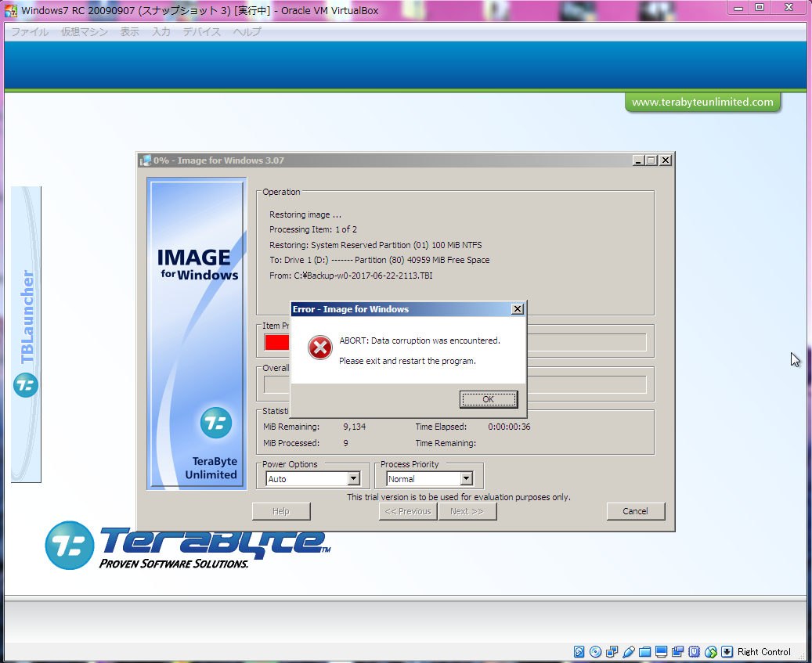Open the 仮想マシン menu
Viewport: 812px width, 663px height.
coord(85,31)
